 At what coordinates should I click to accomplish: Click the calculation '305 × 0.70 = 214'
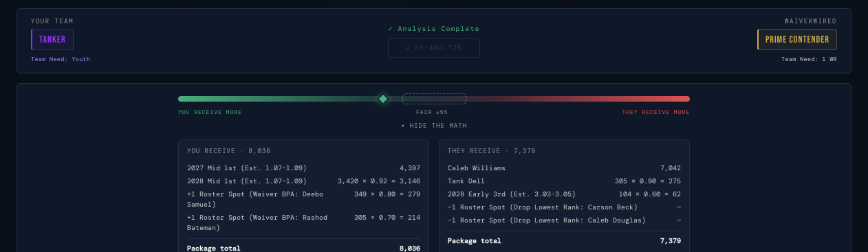click(x=387, y=218)
